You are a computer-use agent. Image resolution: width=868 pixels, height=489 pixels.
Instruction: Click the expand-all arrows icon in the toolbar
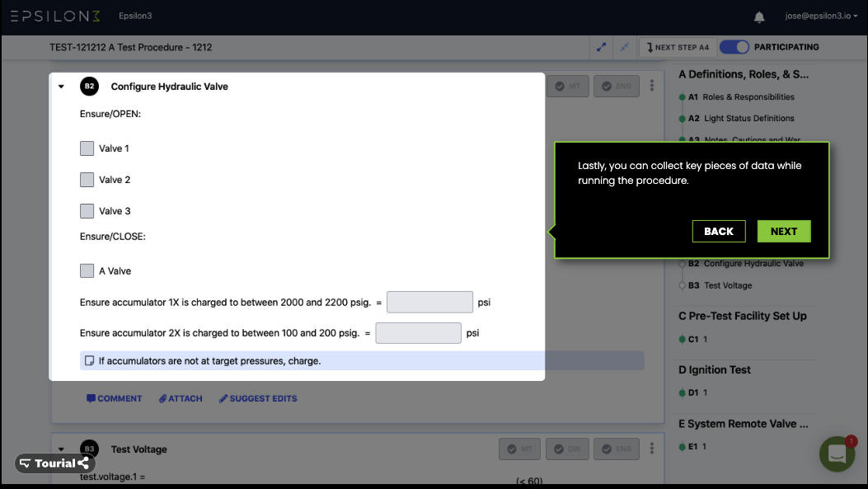(x=601, y=47)
